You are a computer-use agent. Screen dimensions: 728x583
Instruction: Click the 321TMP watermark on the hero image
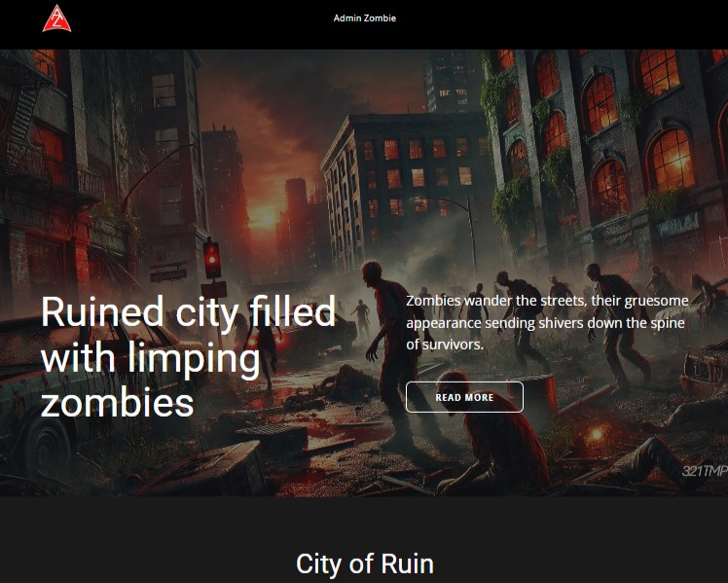click(x=704, y=471)
